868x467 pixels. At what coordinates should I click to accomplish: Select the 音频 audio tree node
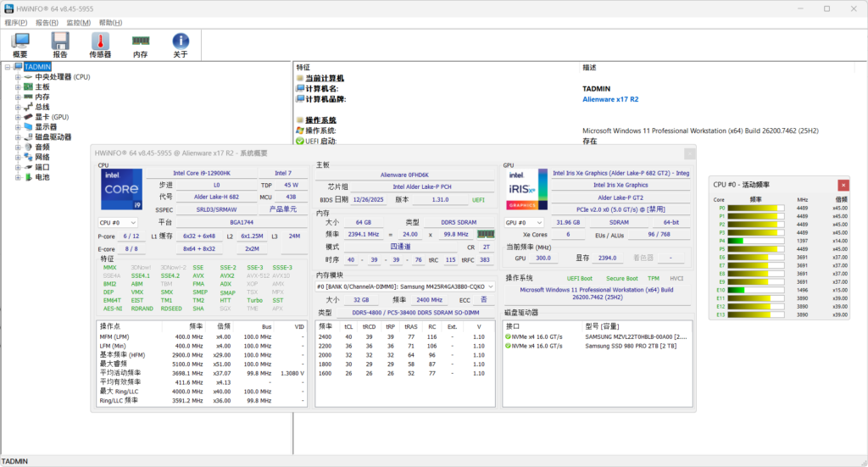coord(42,147)
